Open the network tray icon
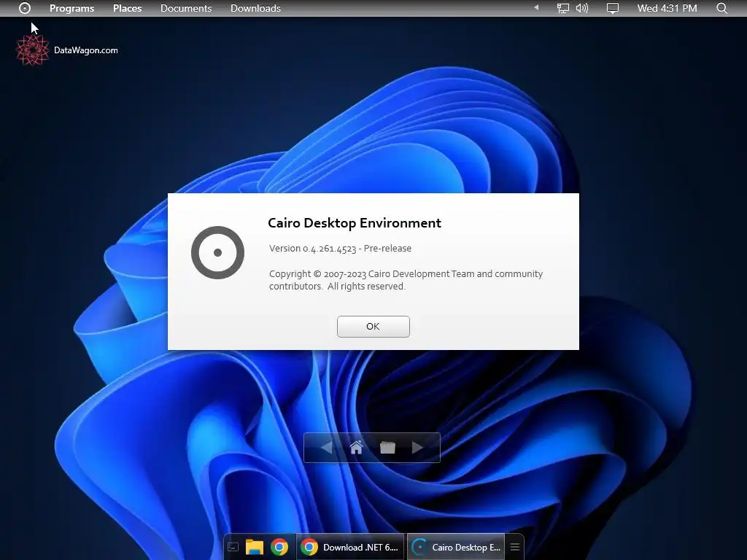This screenshot has height=560, width=747. click(563, 8)
